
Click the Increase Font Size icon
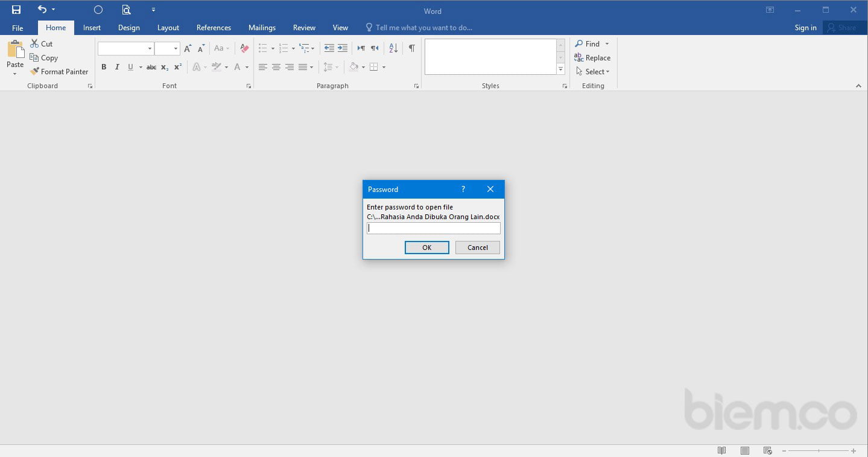pos(188,48)
